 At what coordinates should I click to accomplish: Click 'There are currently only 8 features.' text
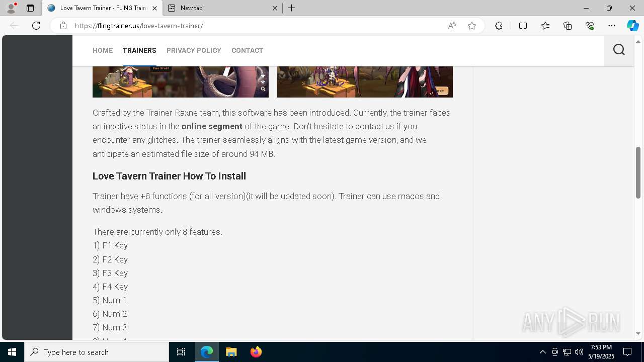pos(157,232)
